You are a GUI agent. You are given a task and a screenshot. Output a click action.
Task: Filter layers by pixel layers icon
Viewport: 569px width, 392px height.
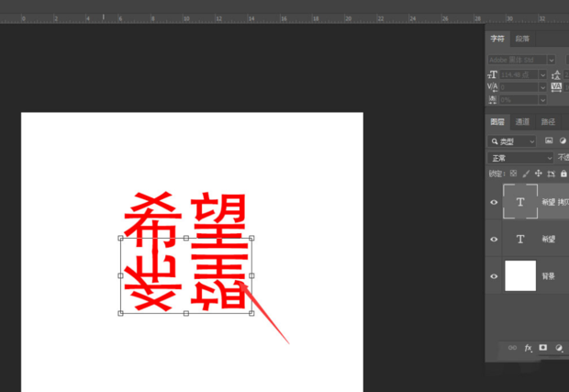pos(549,140)
